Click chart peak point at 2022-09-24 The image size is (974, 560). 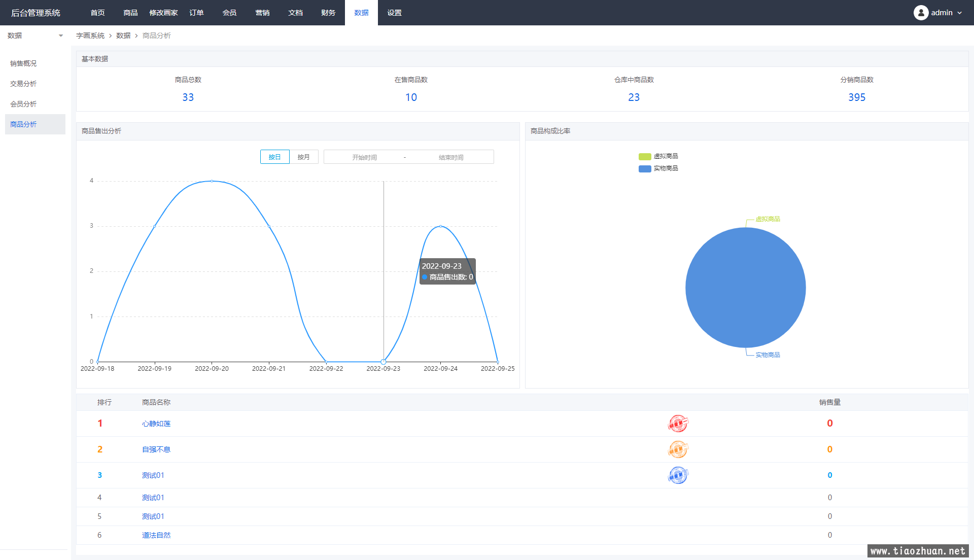(x=440, y=226)
